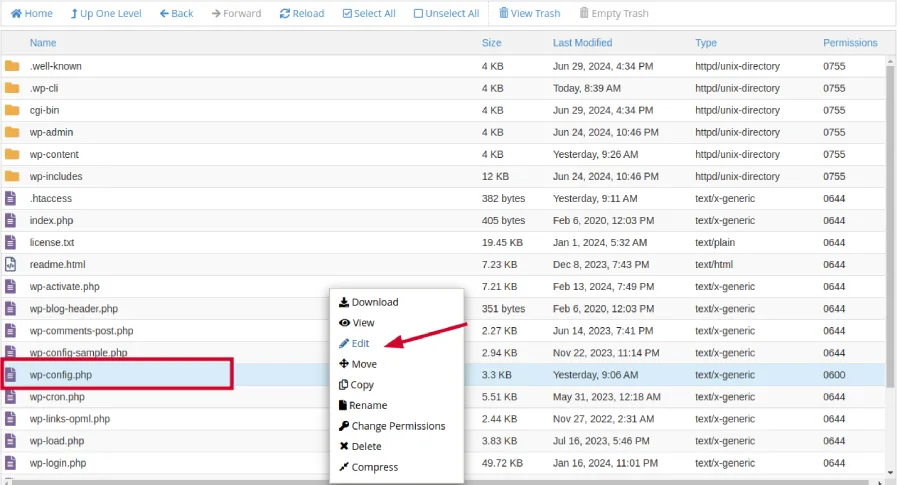Click the wp-includes folder icon
Image resolution: width=900 pixels, height=485 pixels.
point(12,176)
